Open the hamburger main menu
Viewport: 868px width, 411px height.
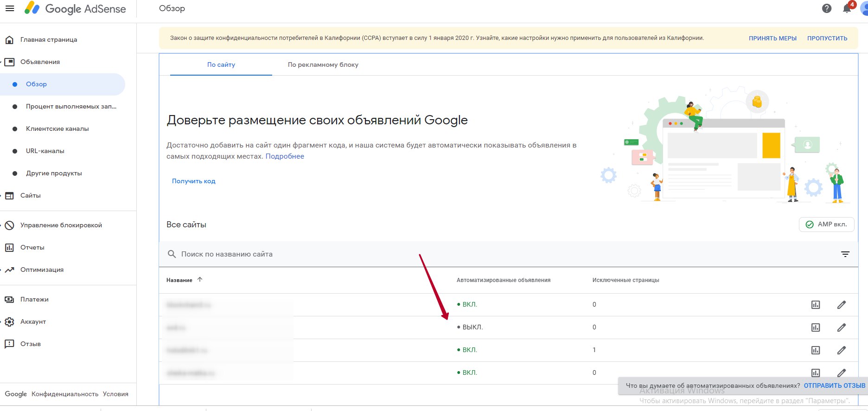coord(9,8)
